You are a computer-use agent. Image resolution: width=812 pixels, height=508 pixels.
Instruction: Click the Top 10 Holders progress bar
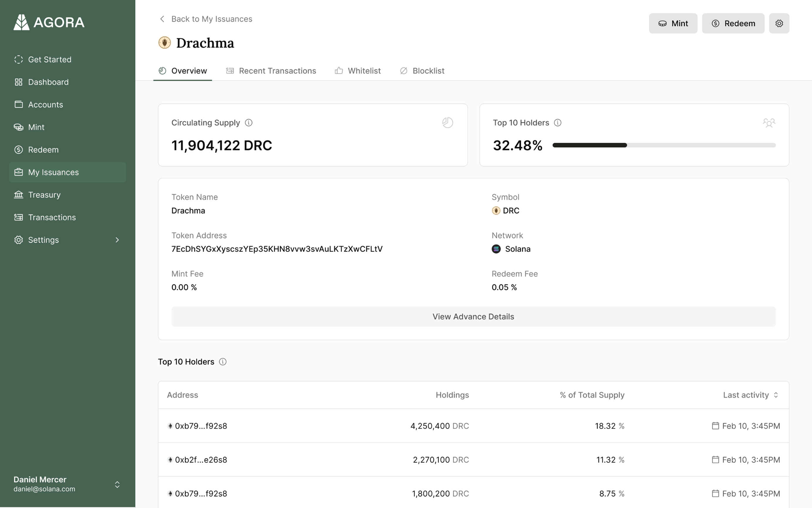pyautogui.click(x=664, y=145)
